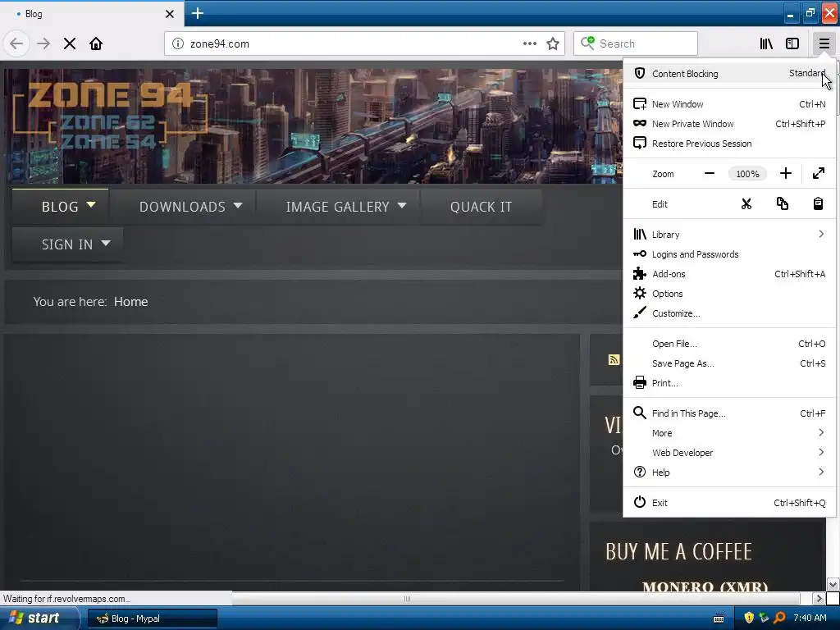Screen dimensions: 840x630
Task: Open Logins and Passwords
Action: 729,254
